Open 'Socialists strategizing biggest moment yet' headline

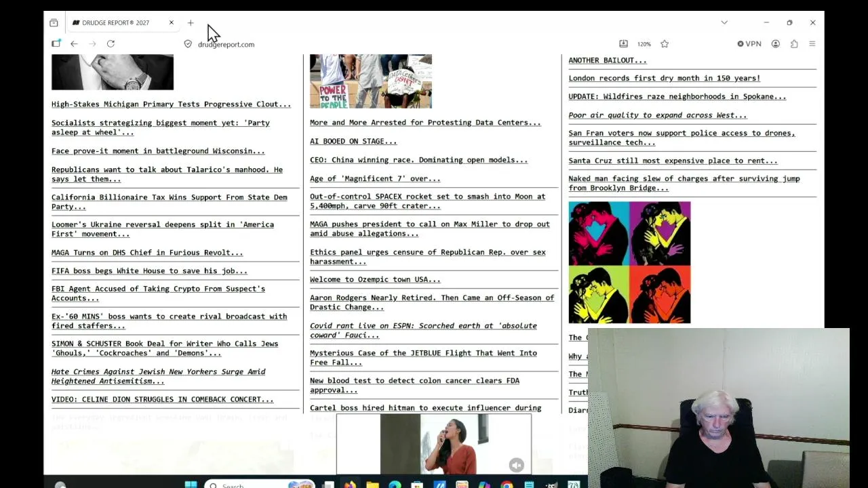(x=161, y=127)
